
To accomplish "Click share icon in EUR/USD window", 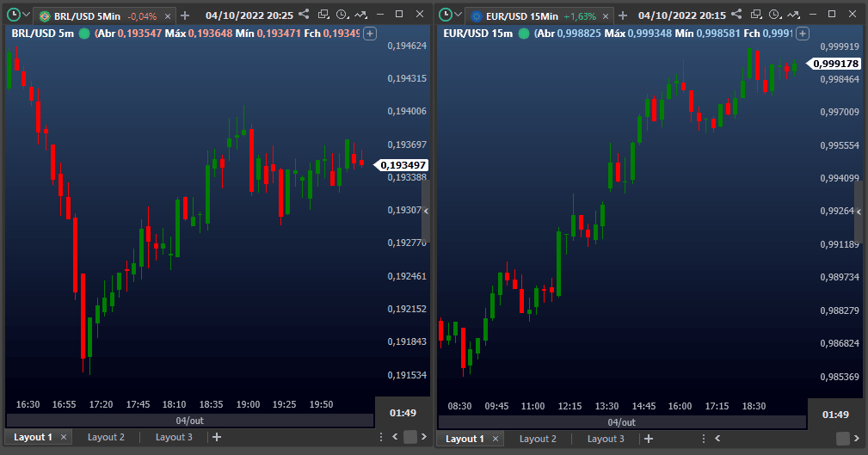I will point(735,15).
